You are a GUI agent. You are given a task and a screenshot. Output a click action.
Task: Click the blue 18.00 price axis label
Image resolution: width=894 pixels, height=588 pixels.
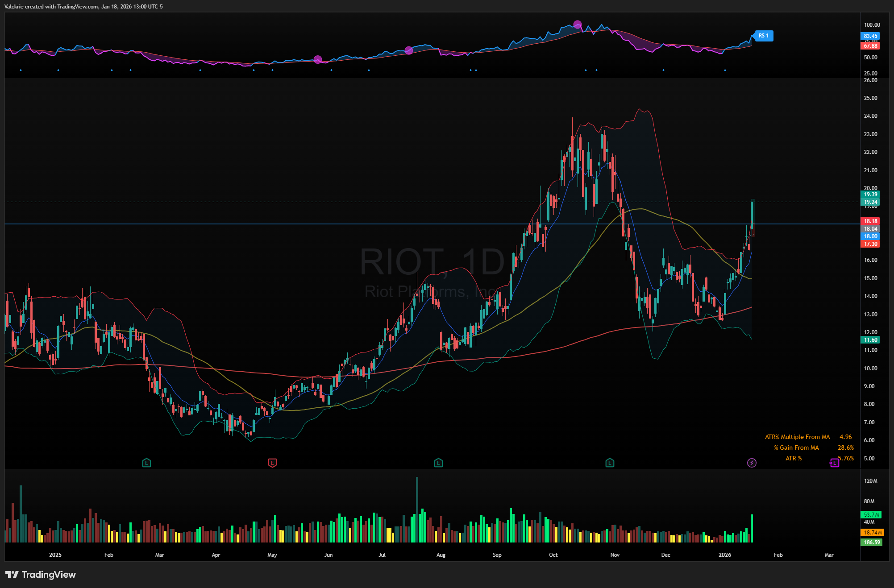click(x=870, y=236)
